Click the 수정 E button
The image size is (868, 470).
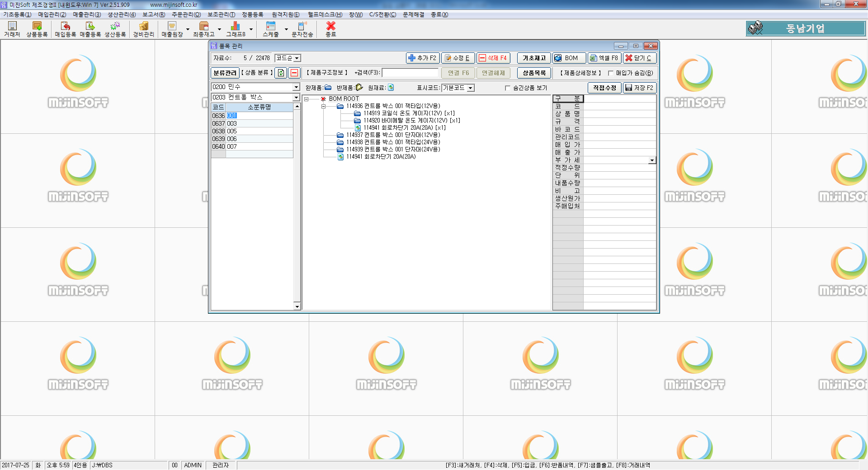click(458, 58)
